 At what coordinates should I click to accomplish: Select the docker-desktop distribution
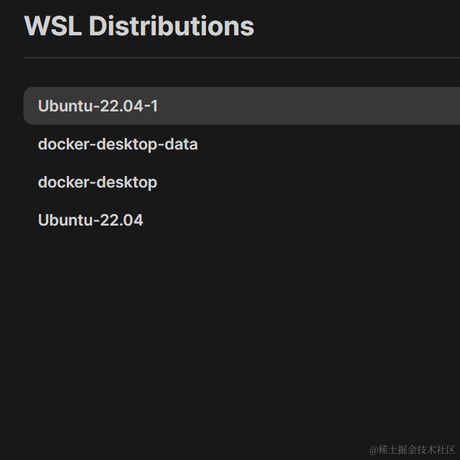click(x=242, y=182)
